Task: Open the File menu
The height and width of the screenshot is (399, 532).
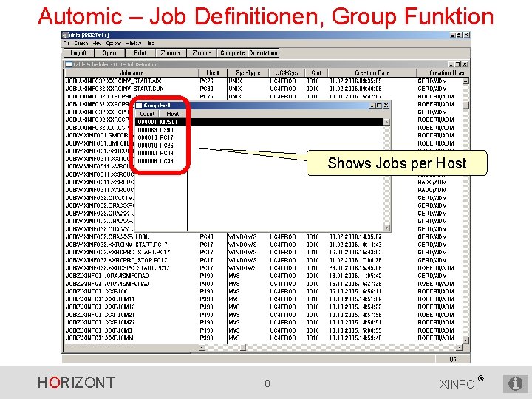Action: (x=66, y=44)
